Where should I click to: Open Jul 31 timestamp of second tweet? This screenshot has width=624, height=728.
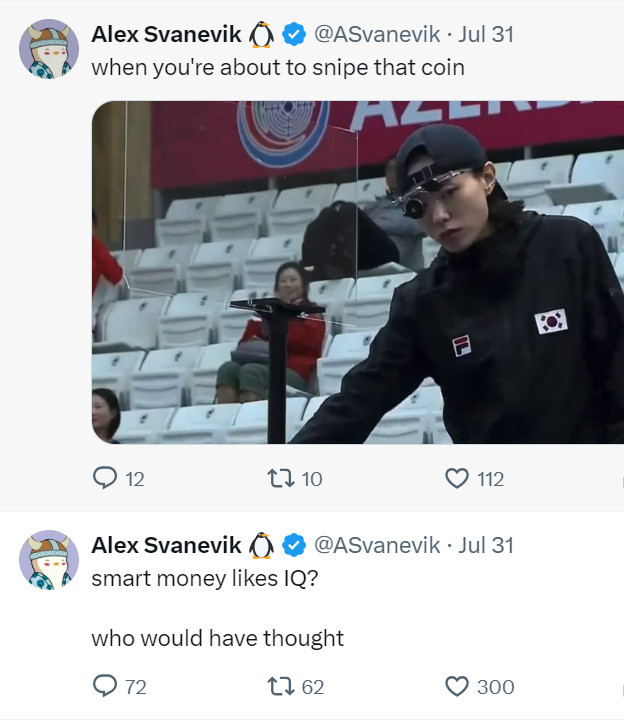pyautogui.click(x=486, y=546)
